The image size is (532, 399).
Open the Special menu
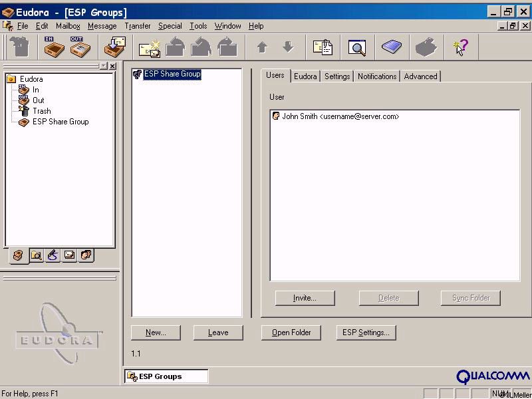click(170, 26)
